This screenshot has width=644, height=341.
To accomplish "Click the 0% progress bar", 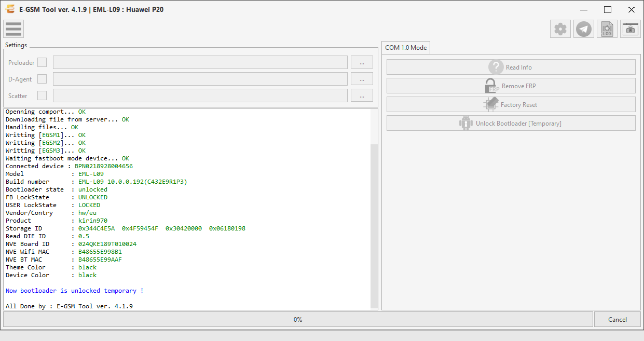I will pyautogui.click(x=298, y=319).
